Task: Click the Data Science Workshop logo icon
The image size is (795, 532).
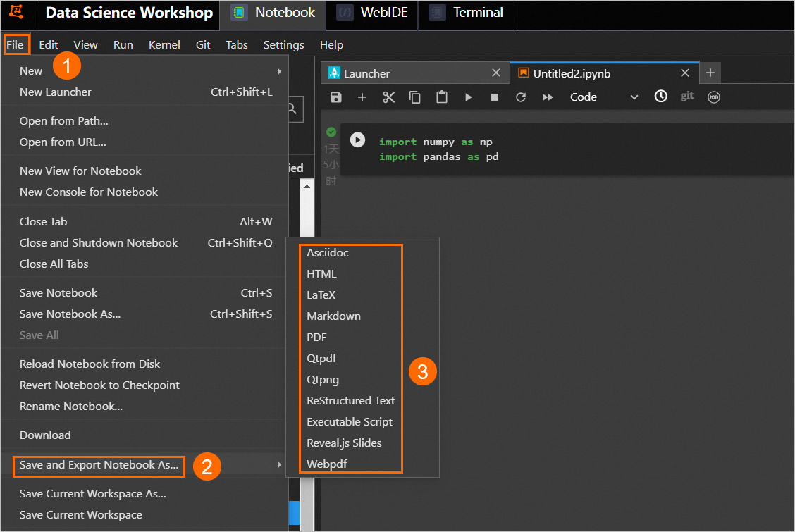Action: 16,12
